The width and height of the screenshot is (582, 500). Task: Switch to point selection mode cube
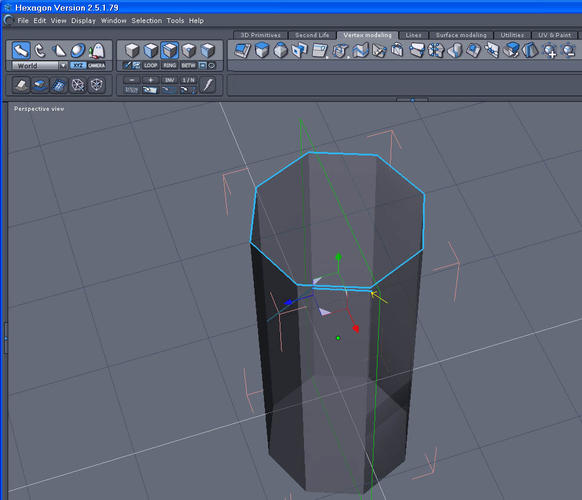coord(189,50)
